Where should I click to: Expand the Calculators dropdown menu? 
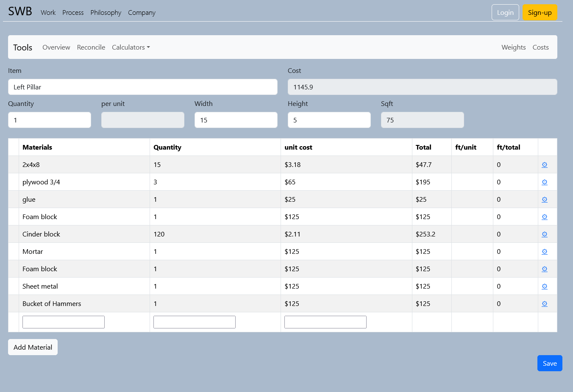point(131,47)
